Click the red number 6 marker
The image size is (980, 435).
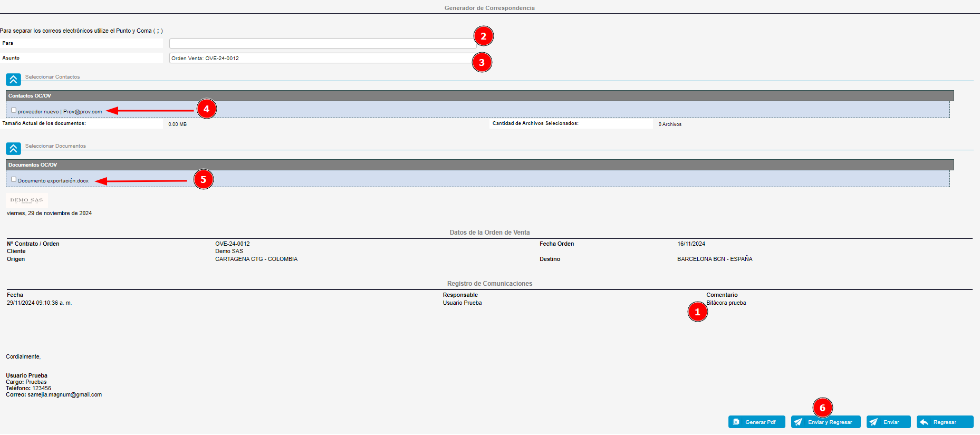pos(822,408)
